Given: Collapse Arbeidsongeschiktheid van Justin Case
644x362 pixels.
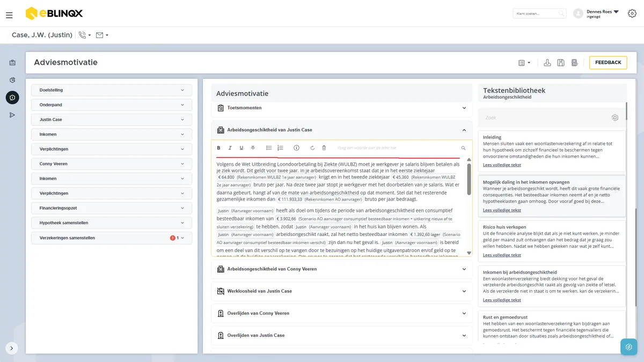Looking at the screenshot, I should (342, 130).
